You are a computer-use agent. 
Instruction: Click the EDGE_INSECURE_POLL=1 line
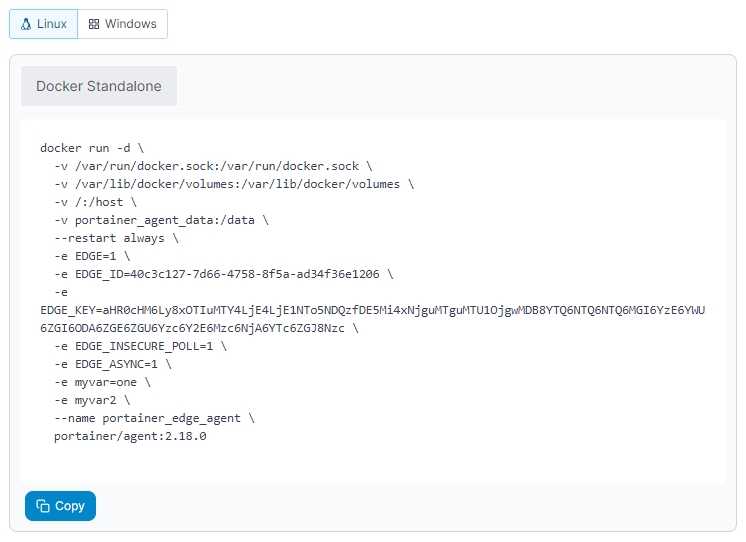tap(140, 346)
